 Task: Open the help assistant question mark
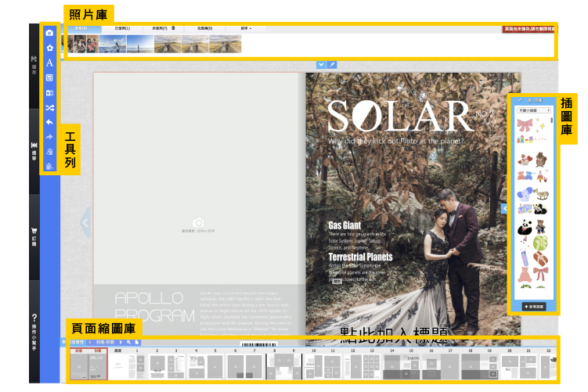[34, 318]
